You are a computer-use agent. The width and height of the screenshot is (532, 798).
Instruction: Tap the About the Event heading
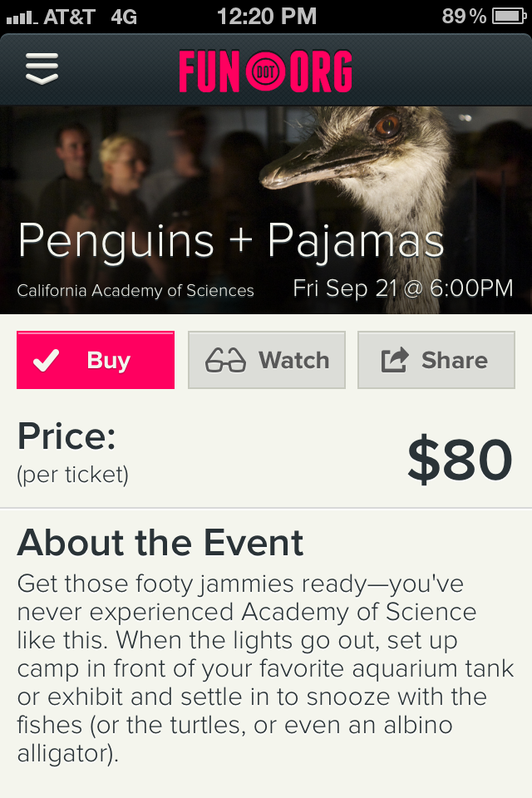click(x=160, y=543)
